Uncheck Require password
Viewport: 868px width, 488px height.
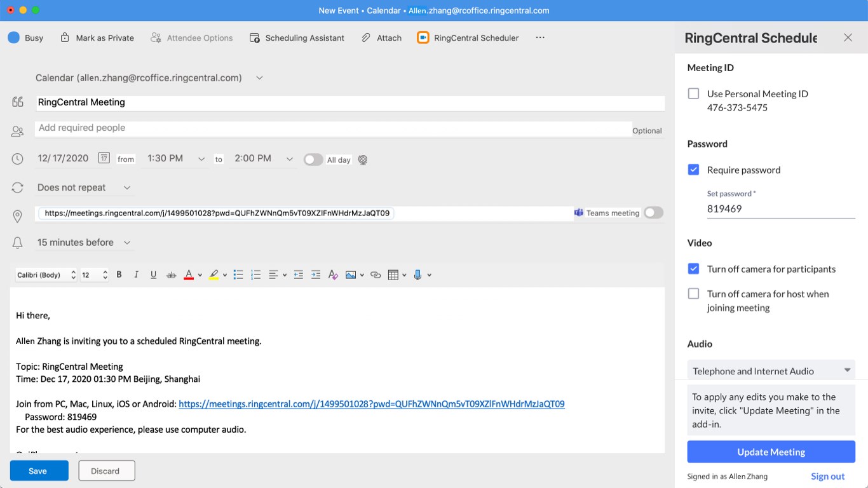tap(693, 170)
